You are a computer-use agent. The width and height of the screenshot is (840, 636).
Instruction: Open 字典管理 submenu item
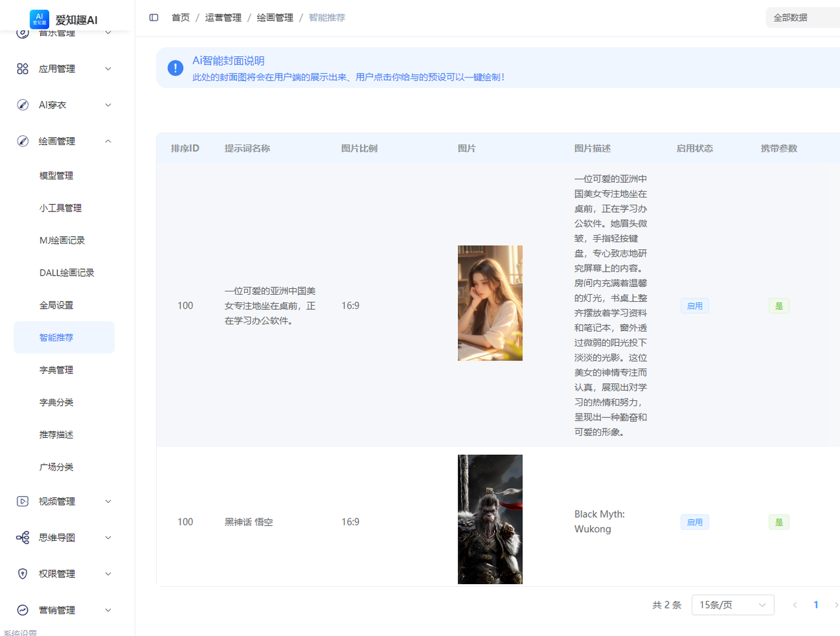point(64,370)
